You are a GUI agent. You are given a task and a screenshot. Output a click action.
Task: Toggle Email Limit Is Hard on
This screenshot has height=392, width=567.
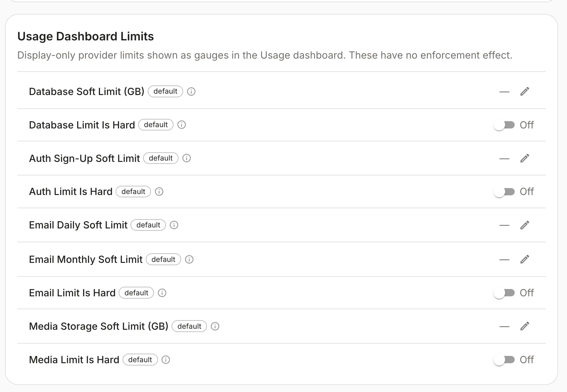pyautogui.click(x=504, y=293)
